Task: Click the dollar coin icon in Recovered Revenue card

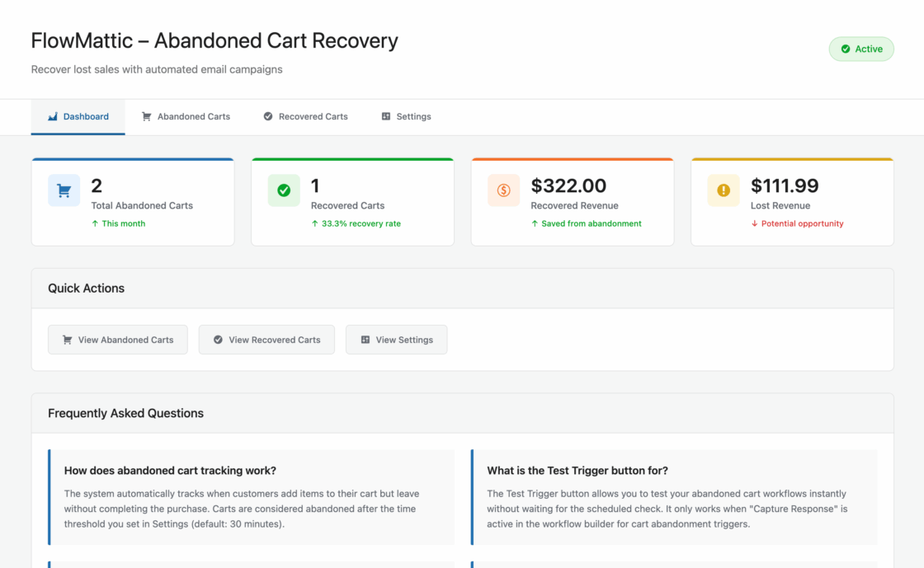Action: click(x=503, y=190)
